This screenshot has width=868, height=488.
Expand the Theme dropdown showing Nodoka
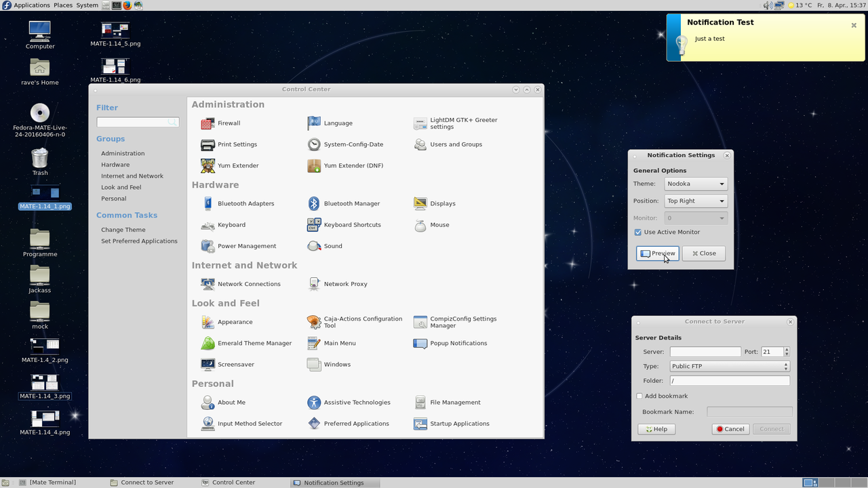point(696,184)
